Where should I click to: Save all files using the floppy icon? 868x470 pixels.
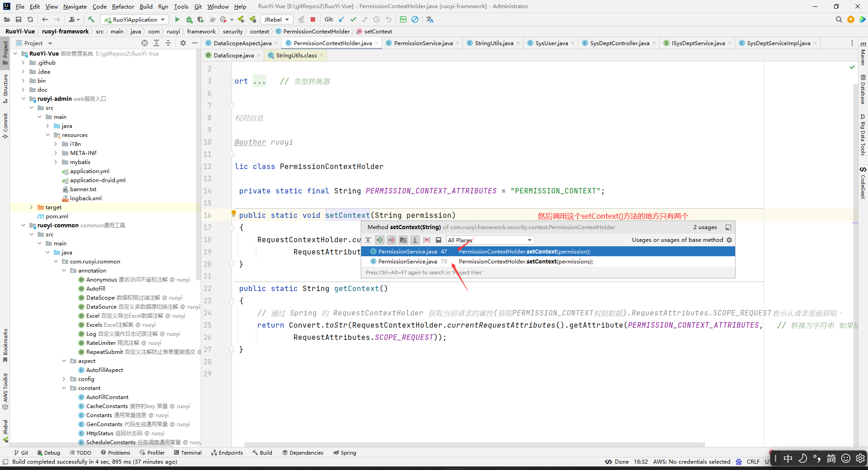[x=19, y=19]
